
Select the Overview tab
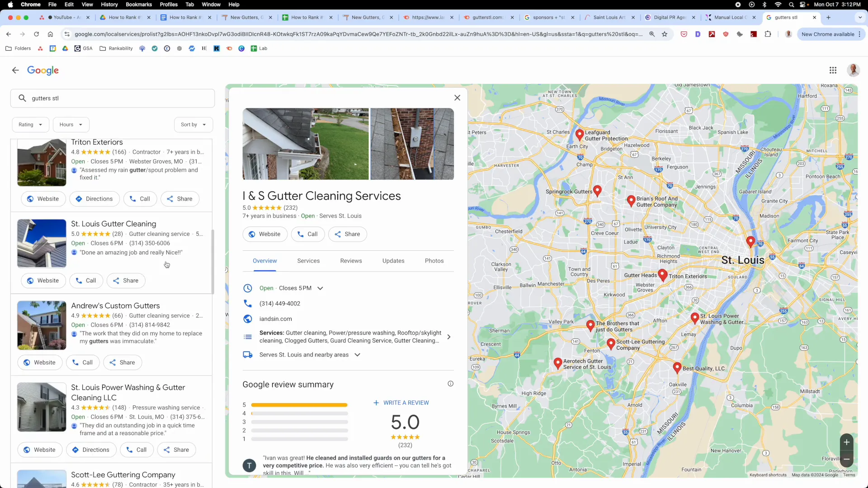pos(264,261)
